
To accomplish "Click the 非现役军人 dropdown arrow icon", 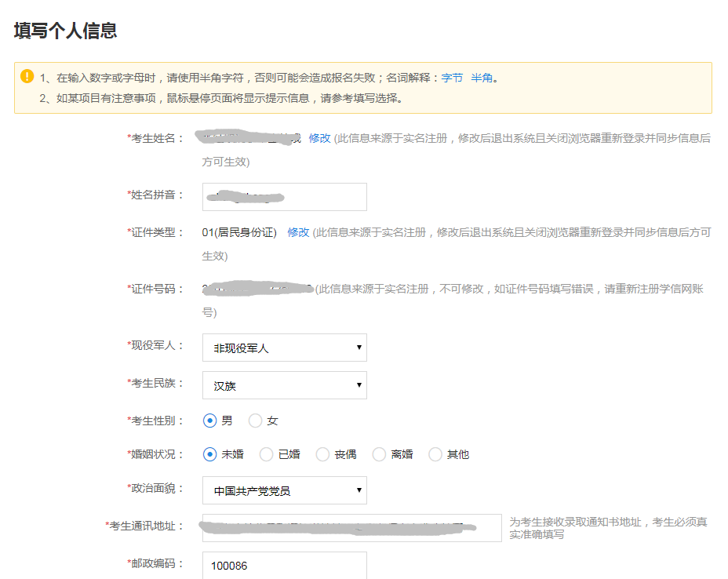I will point(358,348).
